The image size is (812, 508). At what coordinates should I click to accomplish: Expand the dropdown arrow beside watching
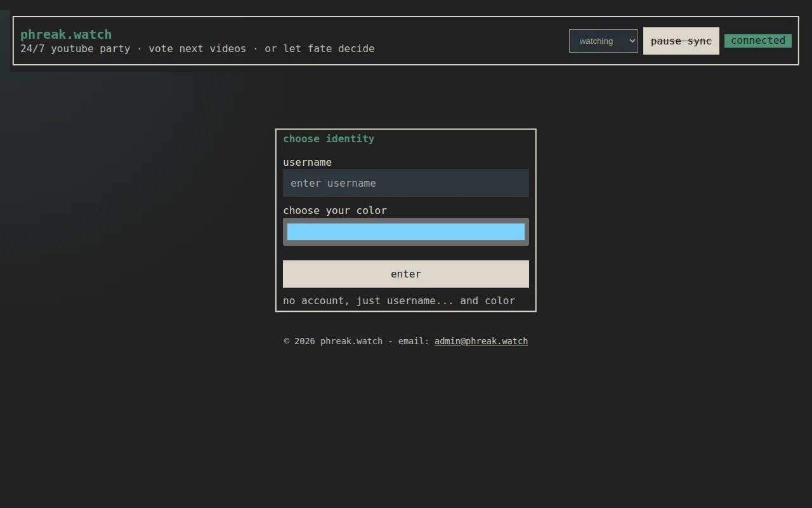click(x=632, y=41)
